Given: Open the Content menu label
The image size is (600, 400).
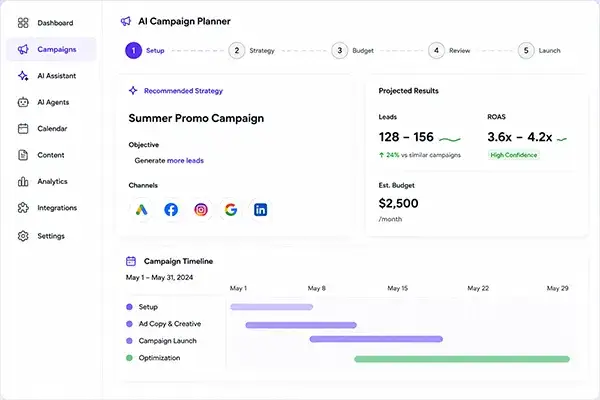Looking at the screenshot, I should [51, 155].
